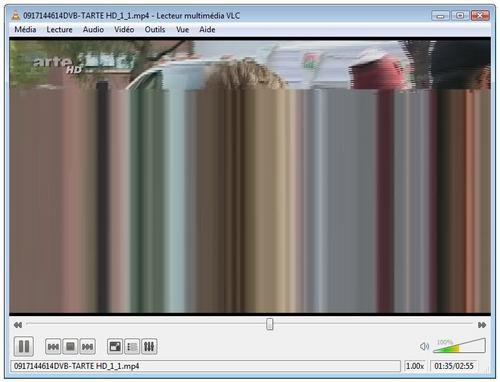Viewport: 500px width, 382px height.
Task: Step backward using slower icon left of seek bar
Action: [18, 325]
